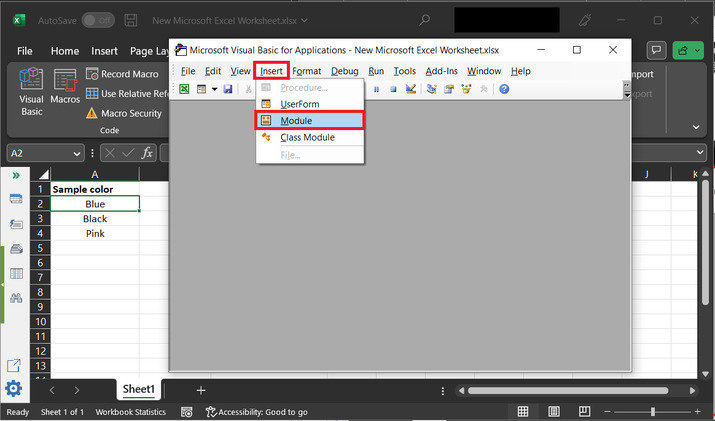715x421 pixels.
Task: Click Workbook Statistics in status bar
Action: coord(130,412)
